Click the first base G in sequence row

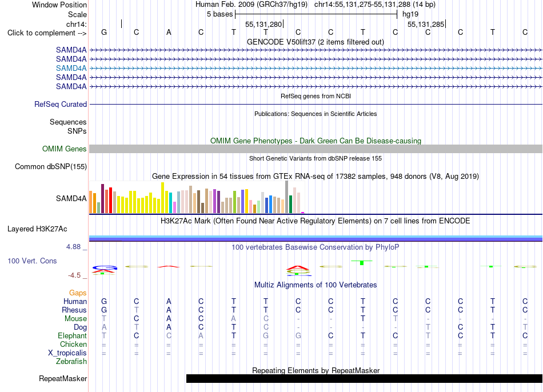coord(104,32)
